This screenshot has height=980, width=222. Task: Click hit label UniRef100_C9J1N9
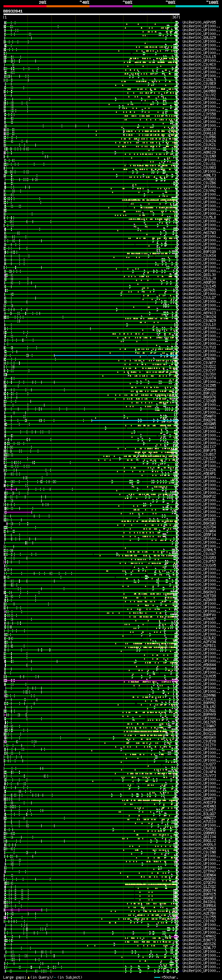(199, 156)
